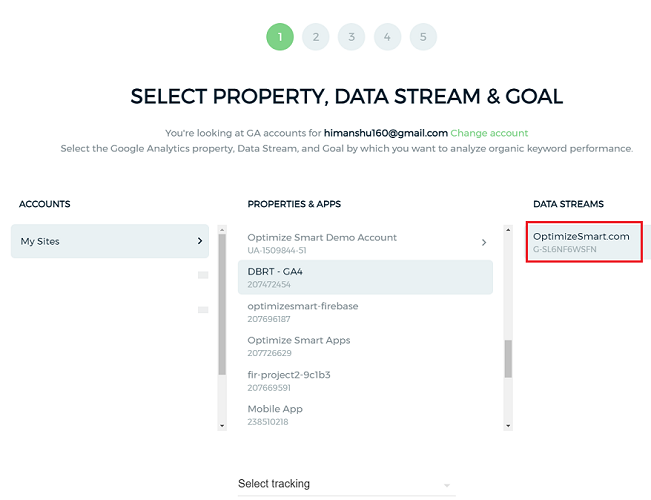Select fir-project2-9c1b3 property
Screen dimensions: 651x500
point(365,381)
